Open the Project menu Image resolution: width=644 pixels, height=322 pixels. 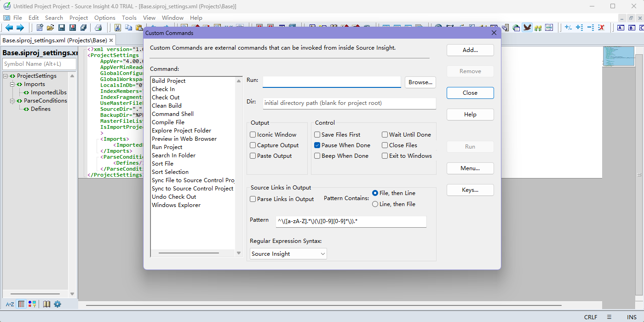79,17
